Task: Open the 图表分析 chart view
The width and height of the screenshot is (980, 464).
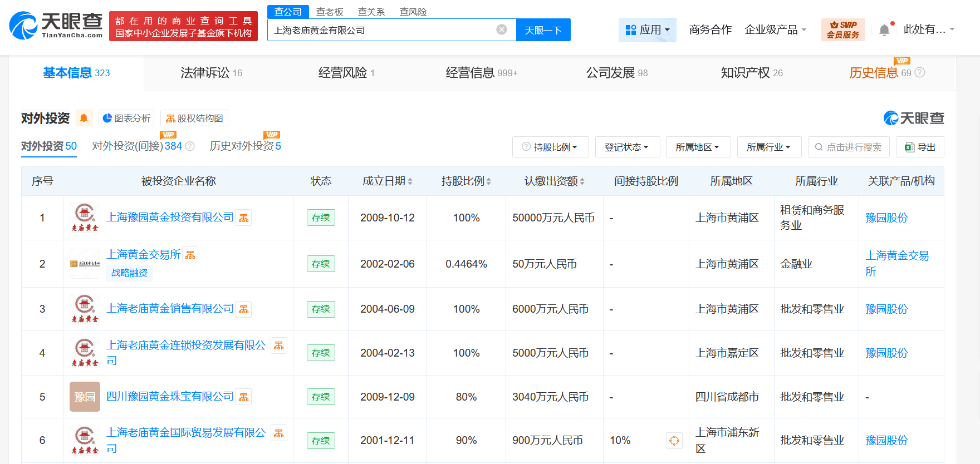Action: coord(126,118)
